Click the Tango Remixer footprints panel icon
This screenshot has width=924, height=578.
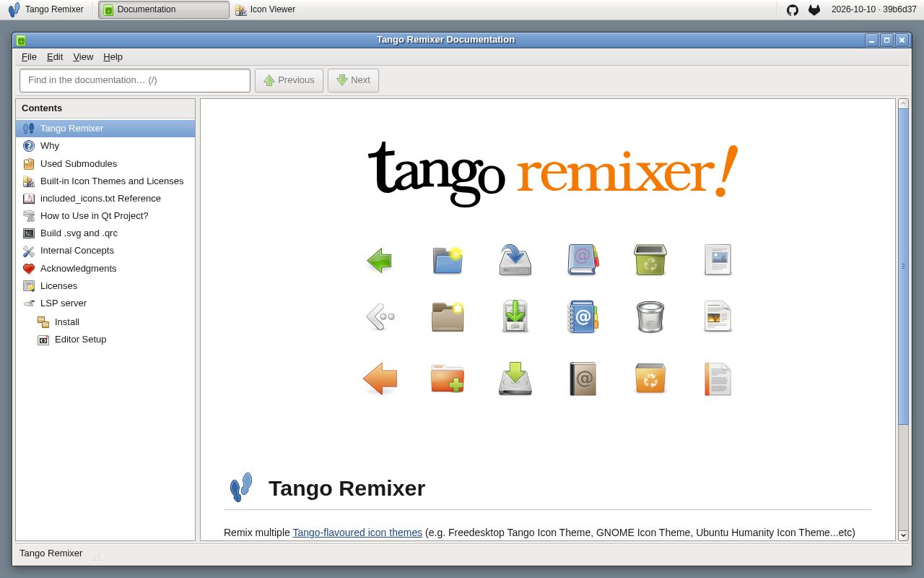point(14,9)
